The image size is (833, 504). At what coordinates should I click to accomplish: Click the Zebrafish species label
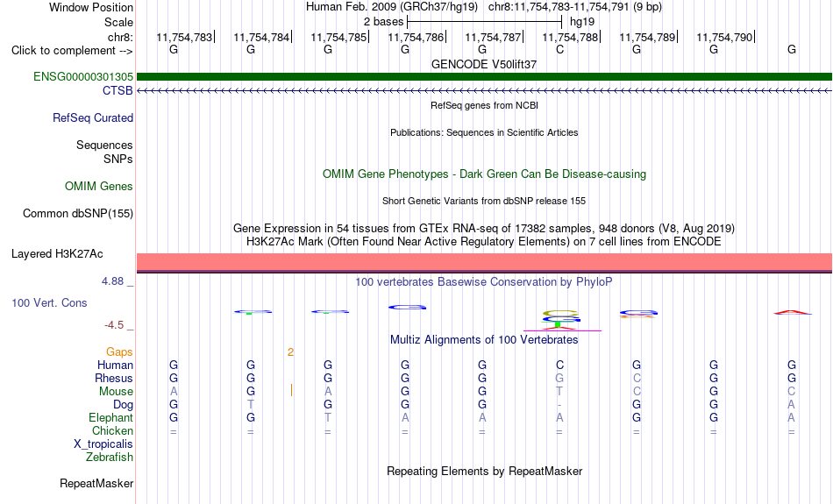coord(110,458)
